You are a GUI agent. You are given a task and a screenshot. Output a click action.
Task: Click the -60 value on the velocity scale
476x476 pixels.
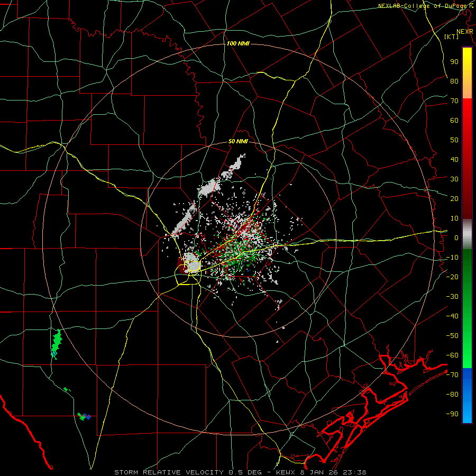[x=452, y=355]
